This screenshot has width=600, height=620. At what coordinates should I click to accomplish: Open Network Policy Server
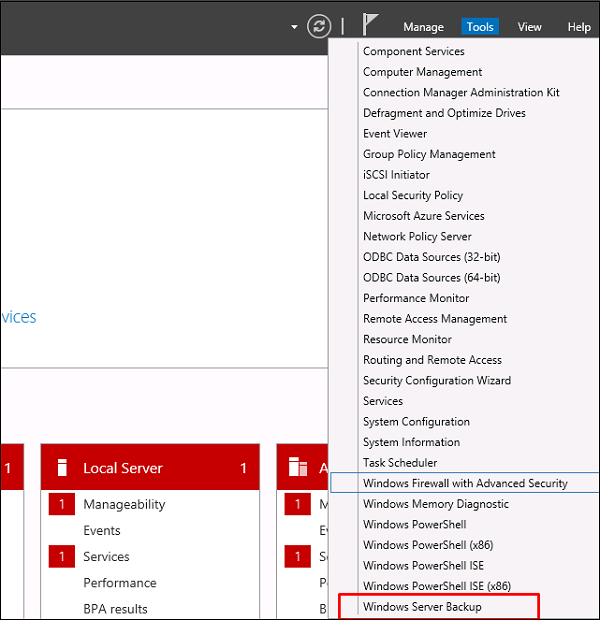[x=417, y=236]
